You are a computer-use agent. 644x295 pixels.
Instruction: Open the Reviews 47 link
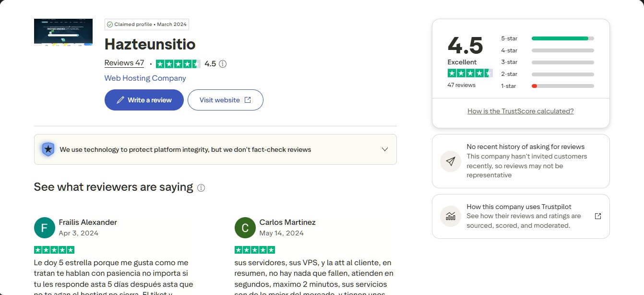click(124, 63)
